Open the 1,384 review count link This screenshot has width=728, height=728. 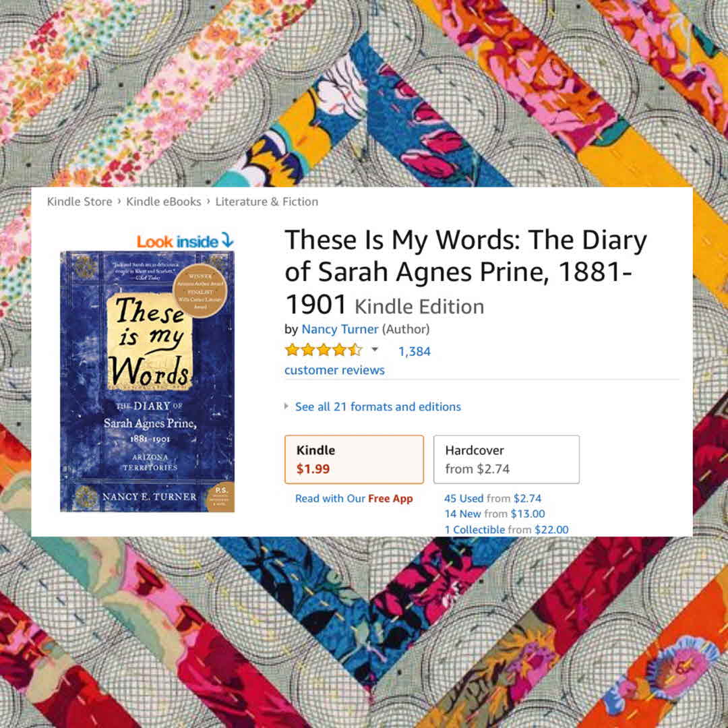click(415, 351)
